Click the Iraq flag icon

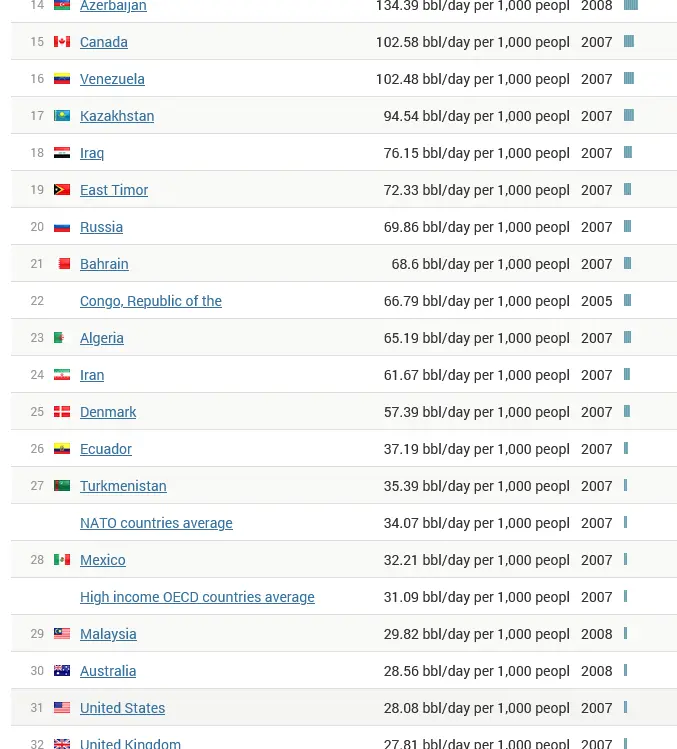[x=62, y=152]
